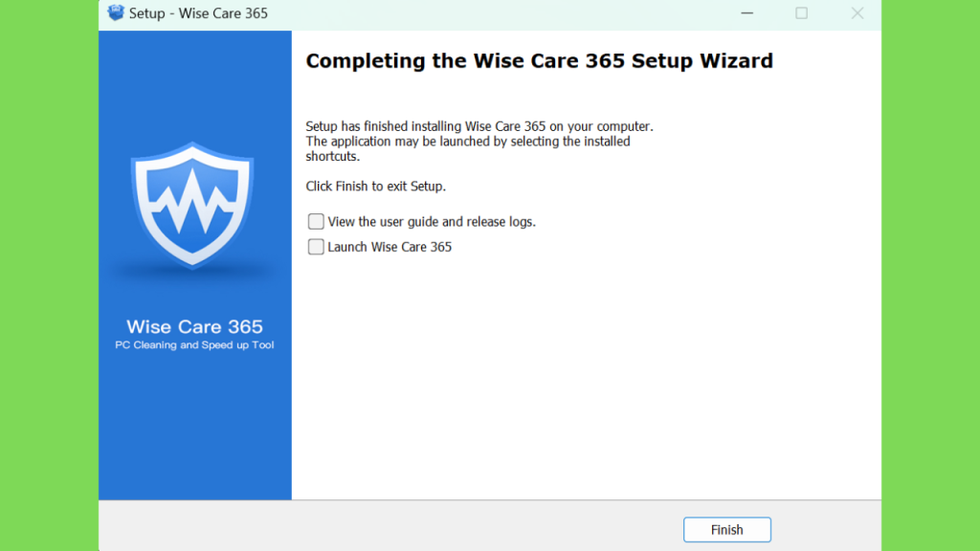This screenshot has height=551, width=980.
Task: Click the "Completing the Wise Care 365" heading
Action: click(539, 61)
